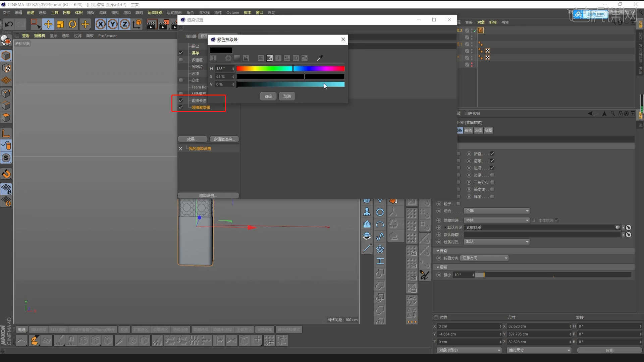This screenshot has height=362, width=644.
Task: Enable Axis tool in left palette
Action: coord(6,133)
